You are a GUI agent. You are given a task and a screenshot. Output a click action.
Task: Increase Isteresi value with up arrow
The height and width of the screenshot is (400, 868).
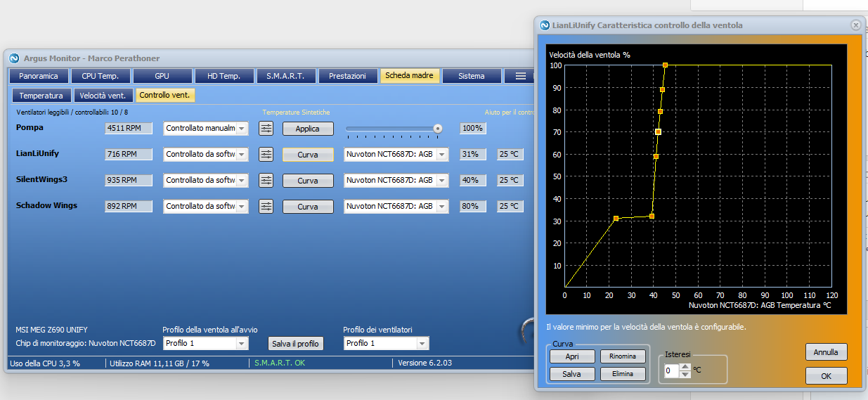point(685,366)
